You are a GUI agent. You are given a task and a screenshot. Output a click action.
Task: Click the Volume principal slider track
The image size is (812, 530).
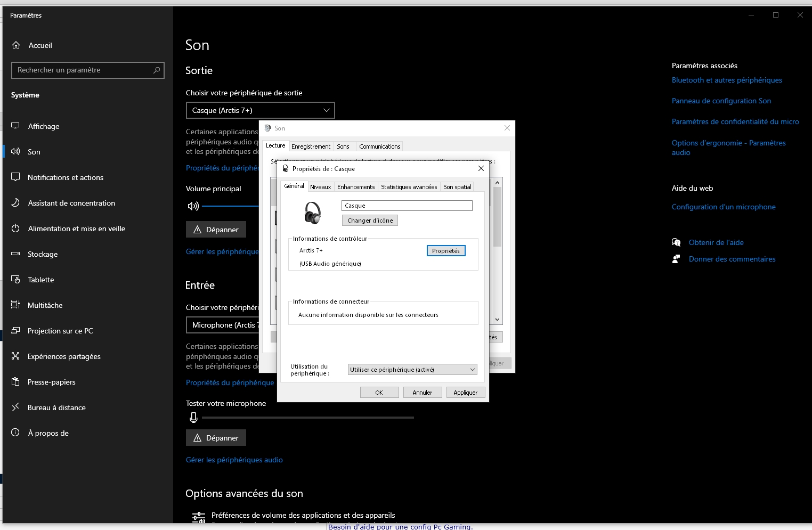[x=230, y=206]
